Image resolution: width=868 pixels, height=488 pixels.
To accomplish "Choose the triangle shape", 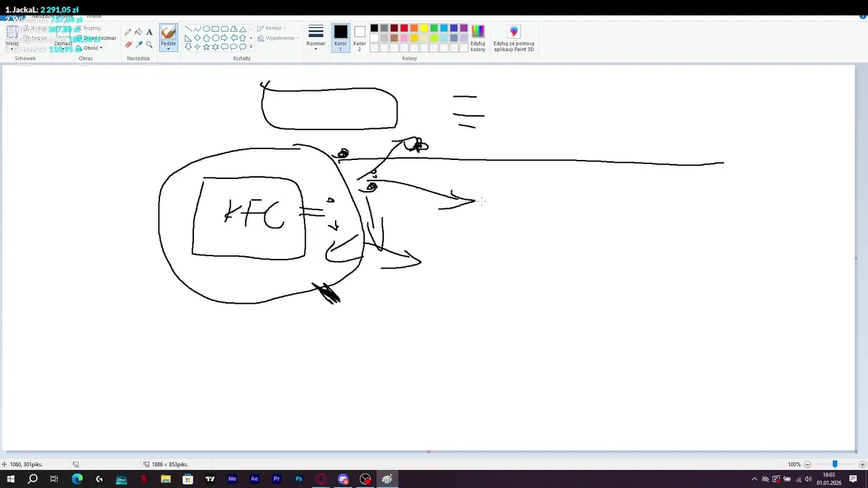I will click(243, 28).
